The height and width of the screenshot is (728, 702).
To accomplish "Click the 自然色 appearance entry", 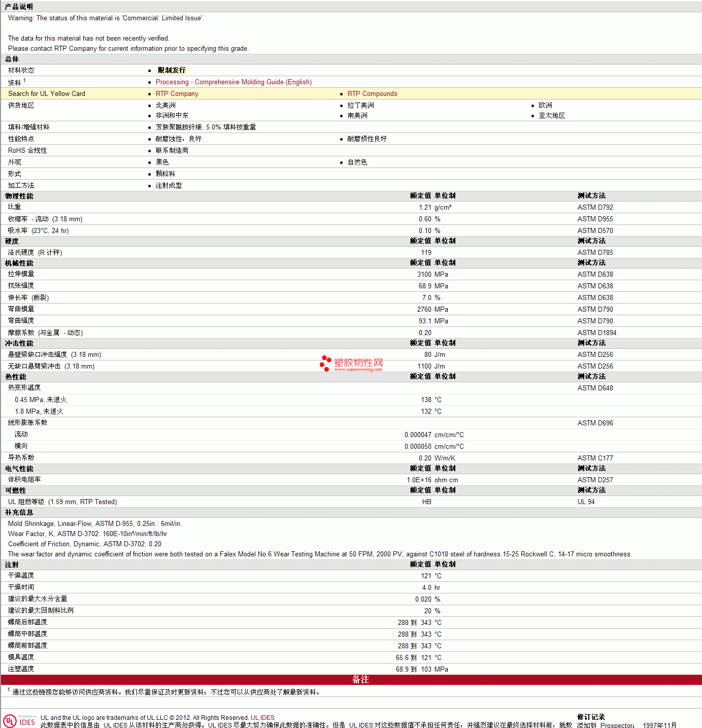I will point(357,162).
